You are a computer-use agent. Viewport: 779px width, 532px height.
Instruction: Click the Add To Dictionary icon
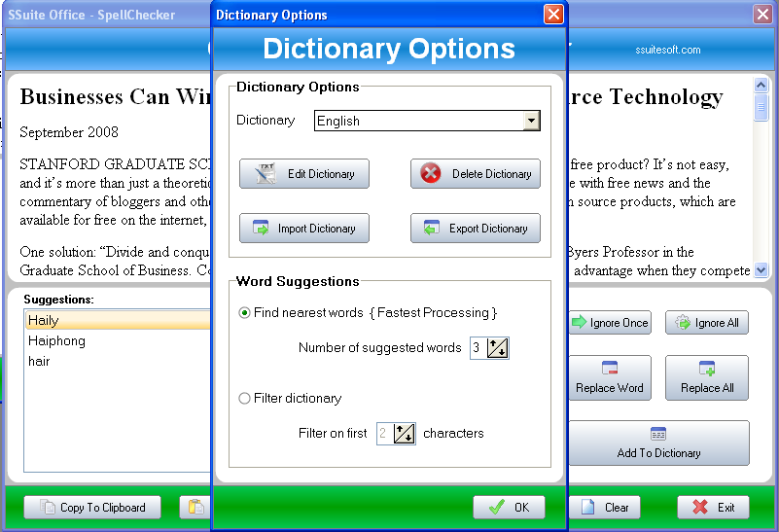pyautogui.click(x=658, y=435)
